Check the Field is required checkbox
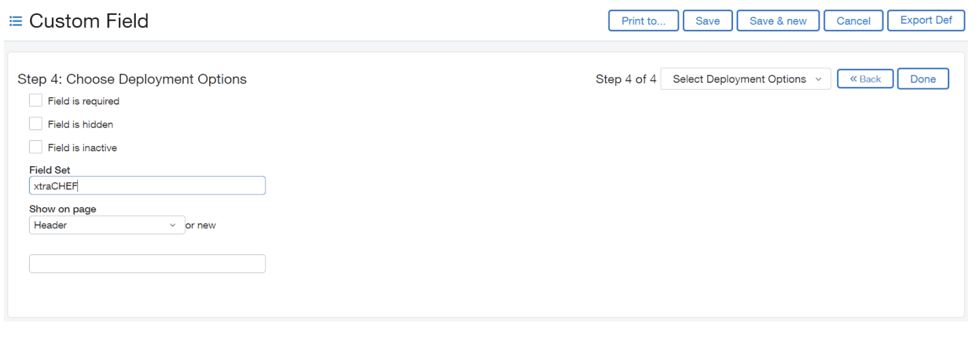Image resolution: width=980 pixels, height=339 pixels. [36, 101]
